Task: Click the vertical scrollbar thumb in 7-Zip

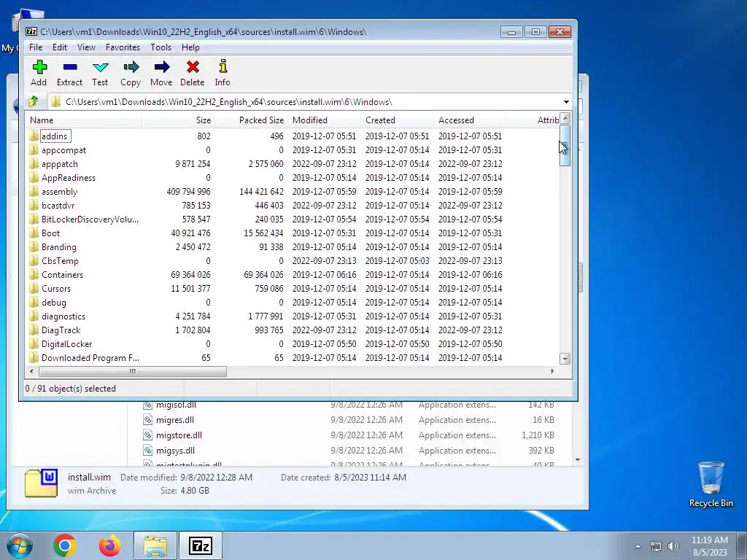Action: point(565,145)
